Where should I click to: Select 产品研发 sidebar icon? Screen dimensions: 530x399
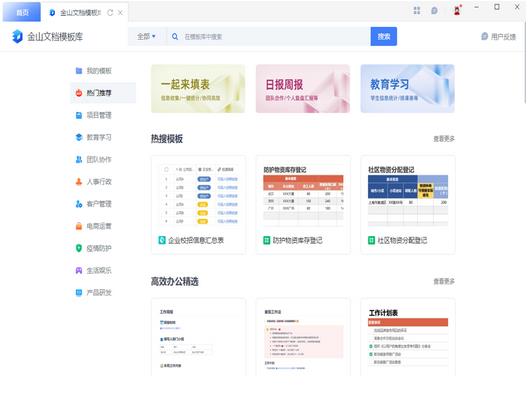79,292
